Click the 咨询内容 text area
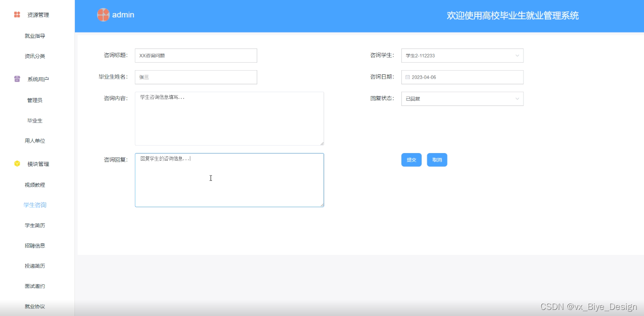Viewport: 644px width, 316px height. tap(229, 119)
